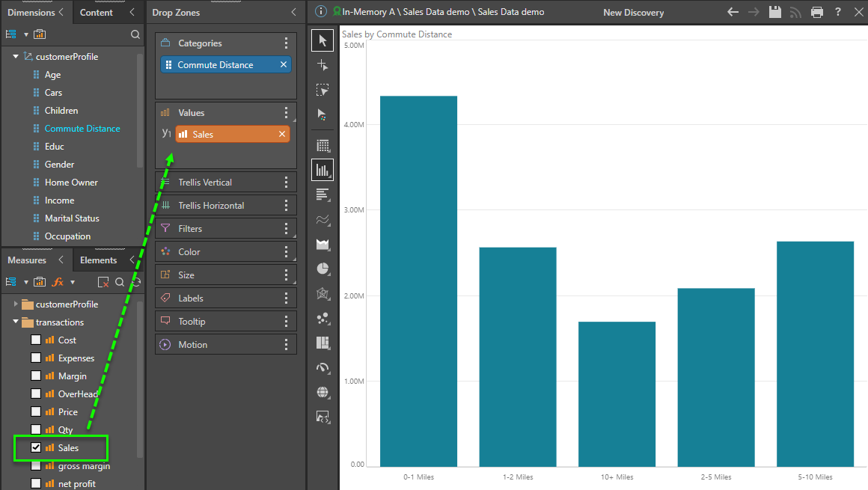Check the Cost measure checkbox
Viewport: 868px width, 490px height.
pyautogui.click(x=36, y=340)
